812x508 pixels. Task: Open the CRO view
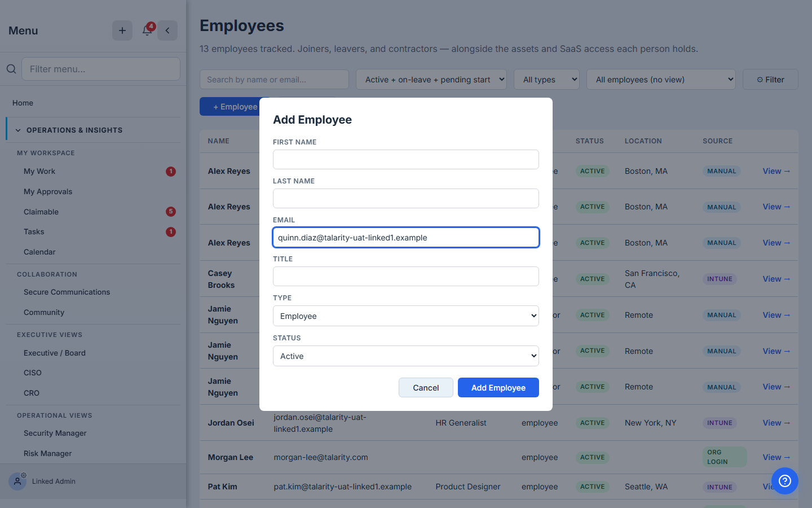[32, 393]
